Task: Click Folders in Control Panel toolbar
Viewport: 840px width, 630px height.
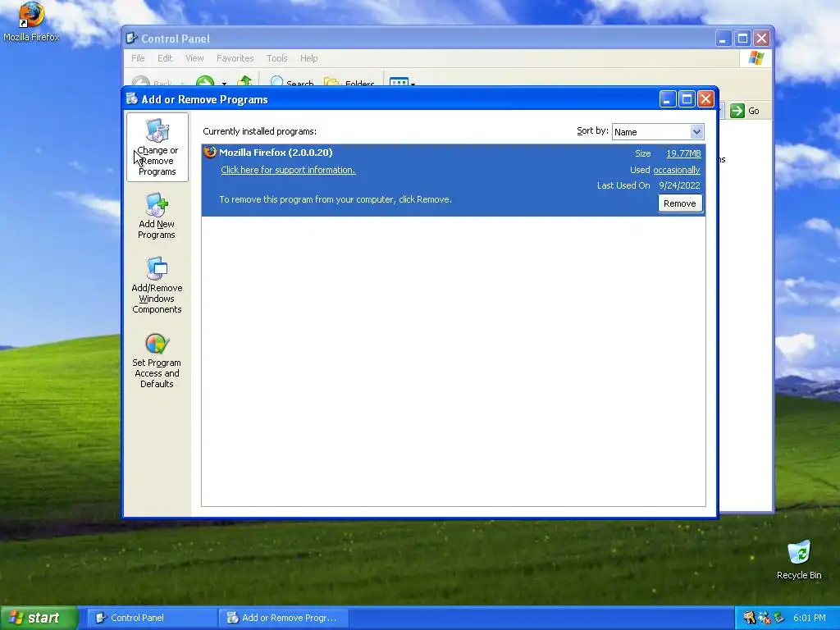Action: (349, 83)
